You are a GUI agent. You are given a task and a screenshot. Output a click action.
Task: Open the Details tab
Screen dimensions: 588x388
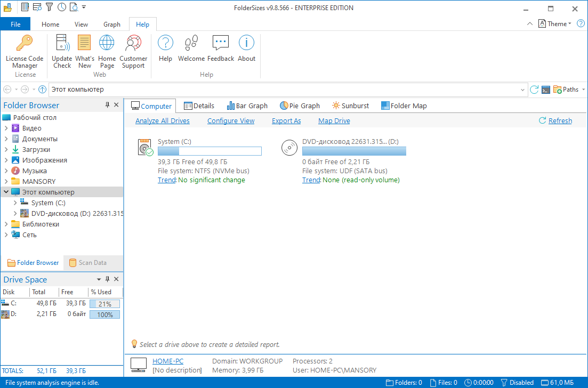[x=199, y=106]
